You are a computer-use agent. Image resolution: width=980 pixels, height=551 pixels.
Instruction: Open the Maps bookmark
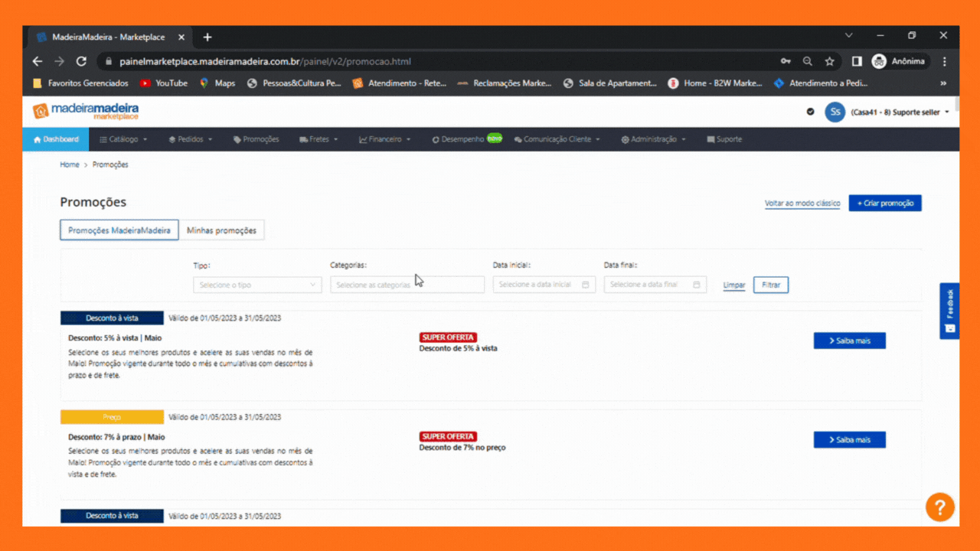(x=217, y=83)
